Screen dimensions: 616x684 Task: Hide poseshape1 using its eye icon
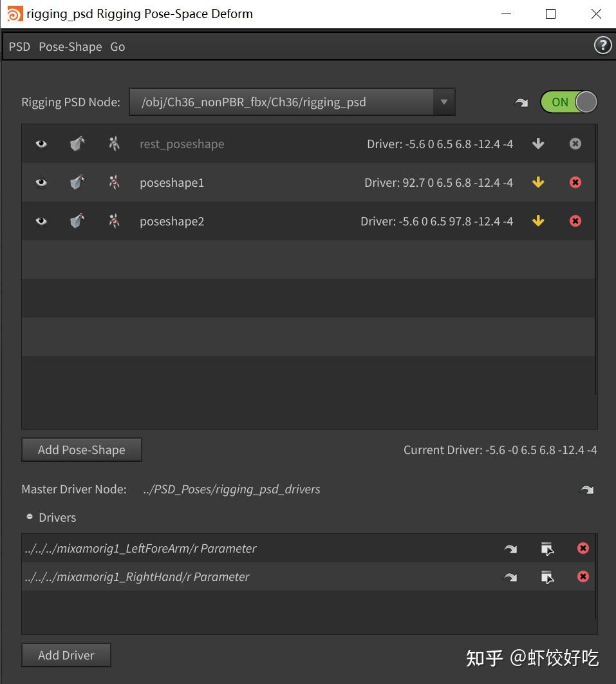point(41,182)
